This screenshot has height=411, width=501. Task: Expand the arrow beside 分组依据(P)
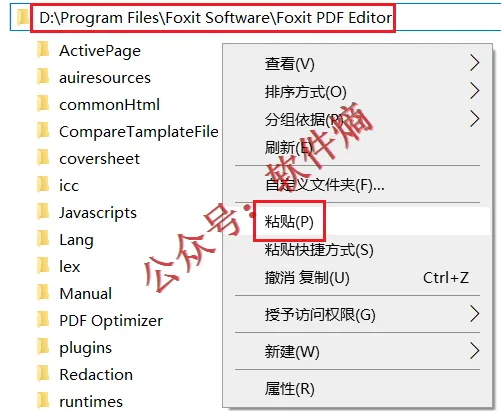click(x=475, y=119)
